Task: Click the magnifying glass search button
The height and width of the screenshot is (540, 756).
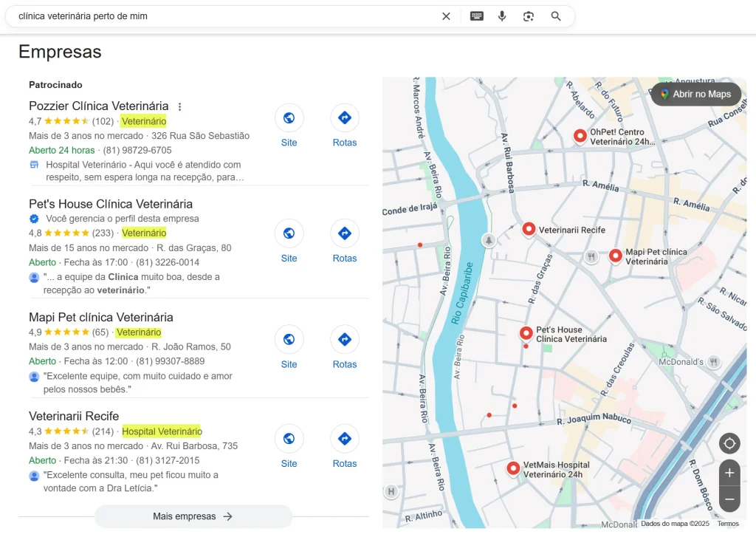Action: [556, 16]
